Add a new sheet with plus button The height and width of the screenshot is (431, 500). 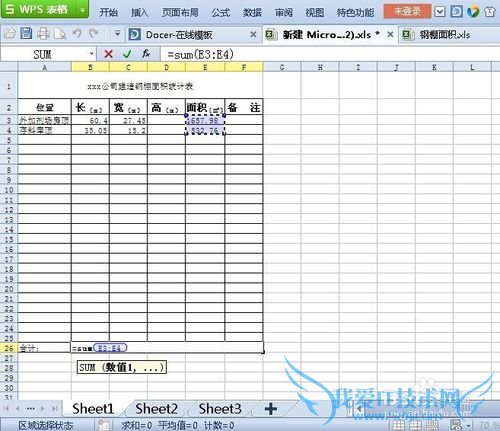271,409
